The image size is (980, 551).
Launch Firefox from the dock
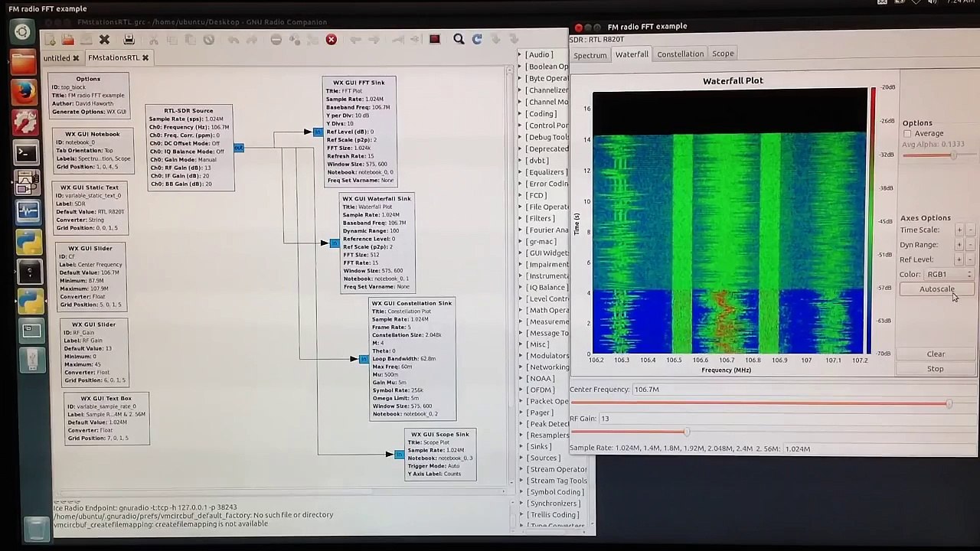click(24, 93)
